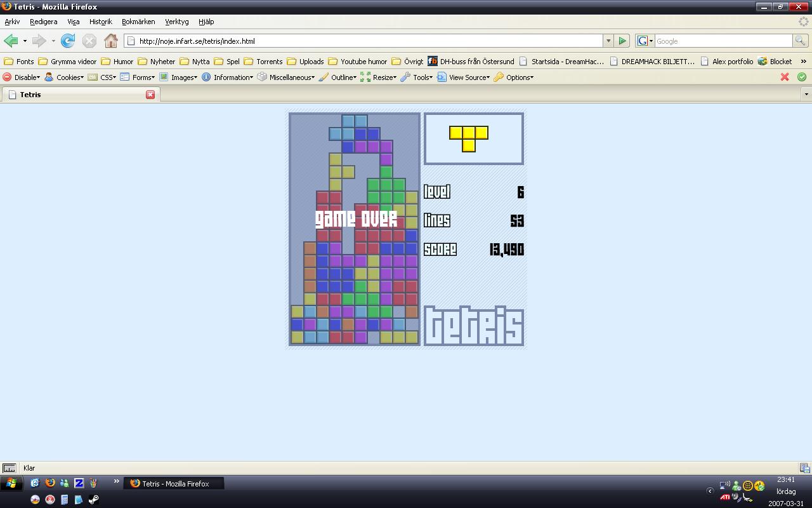Launch Steam from the Quick Launch bar

[93, 500]
